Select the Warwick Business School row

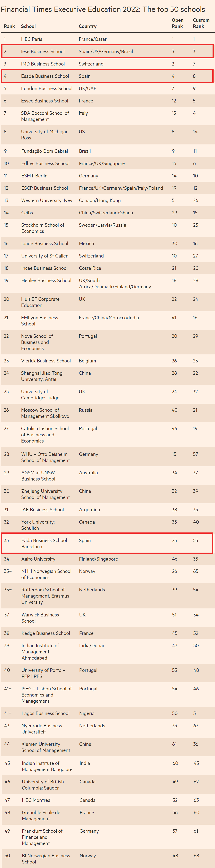tap(108, 618)
